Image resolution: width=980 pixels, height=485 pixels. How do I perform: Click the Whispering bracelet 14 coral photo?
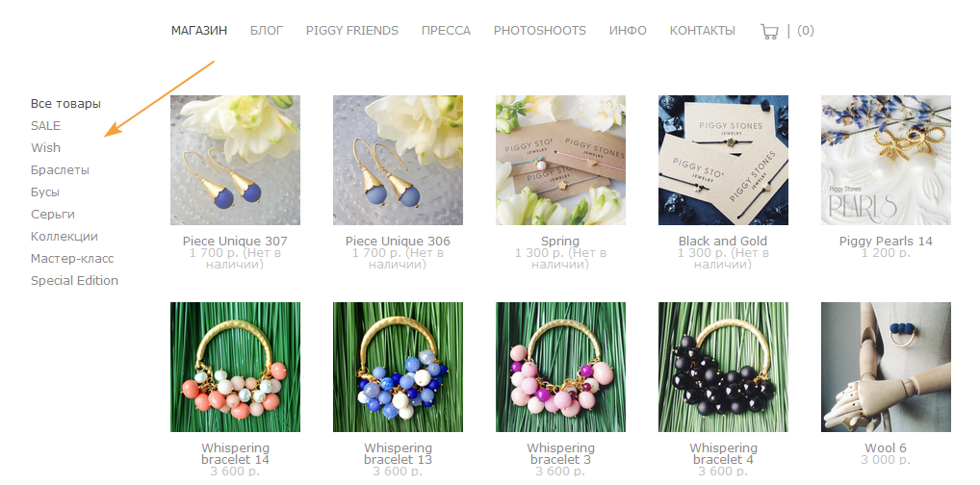[235, 367]
